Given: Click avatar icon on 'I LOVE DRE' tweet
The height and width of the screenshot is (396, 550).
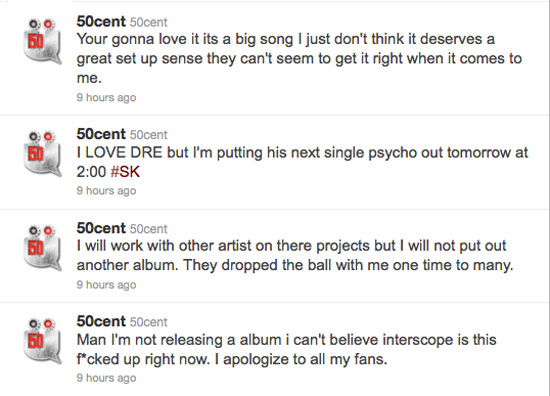Looking at the screenshot, I should click(x=42, y=154).
